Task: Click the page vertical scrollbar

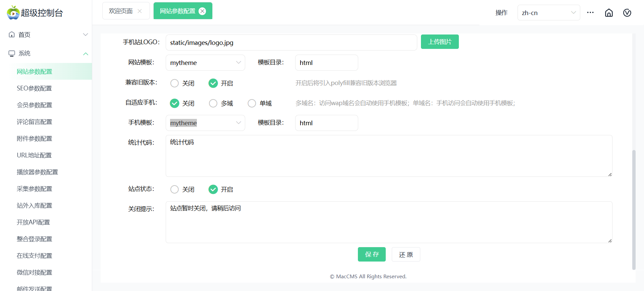Action: tap(634, 210)
